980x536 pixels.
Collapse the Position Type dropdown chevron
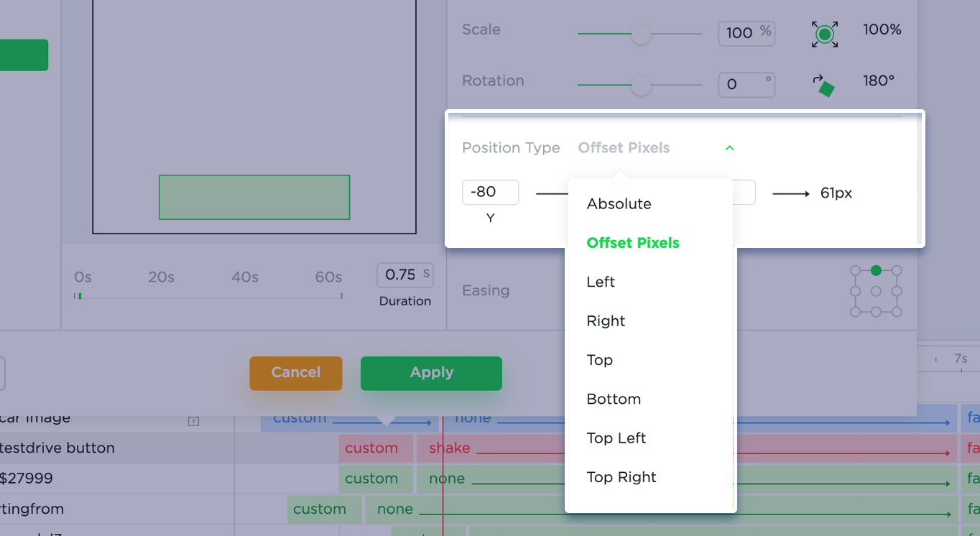point(729,148)
